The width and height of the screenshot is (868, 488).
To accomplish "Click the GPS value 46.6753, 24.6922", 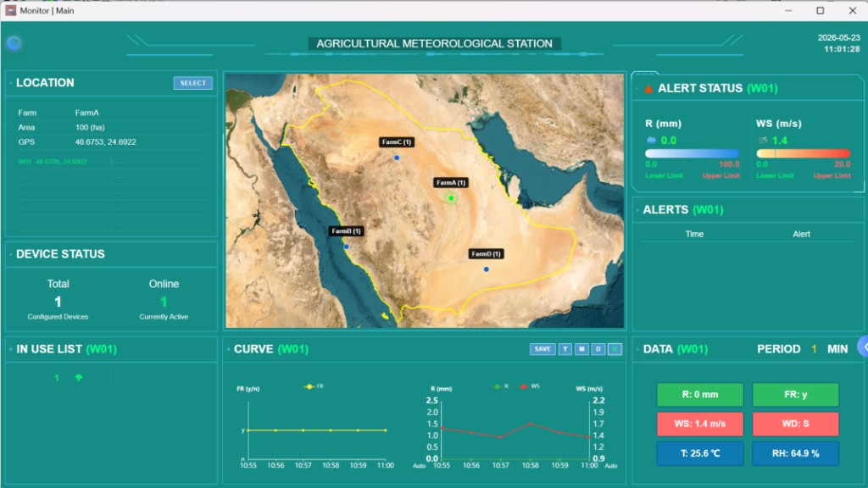I will coord(106,142).
